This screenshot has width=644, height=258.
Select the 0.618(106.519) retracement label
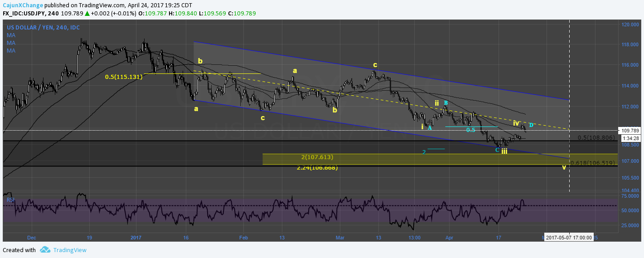coord(593,163)
